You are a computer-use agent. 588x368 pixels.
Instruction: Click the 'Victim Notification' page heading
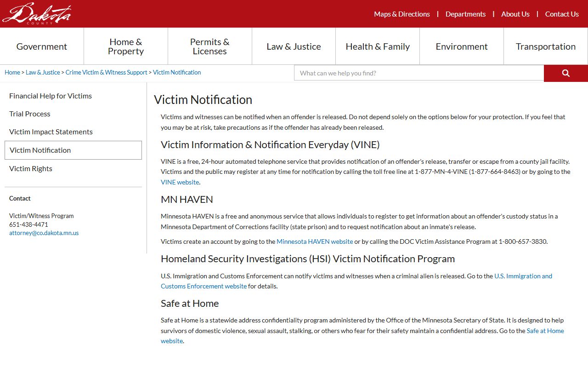[x=203, y=100]
